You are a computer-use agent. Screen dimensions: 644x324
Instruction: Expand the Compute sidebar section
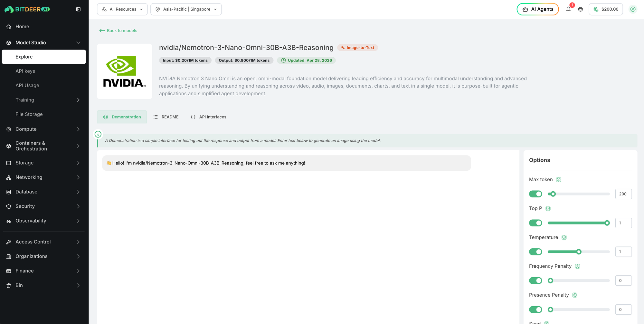pos(43,129)
